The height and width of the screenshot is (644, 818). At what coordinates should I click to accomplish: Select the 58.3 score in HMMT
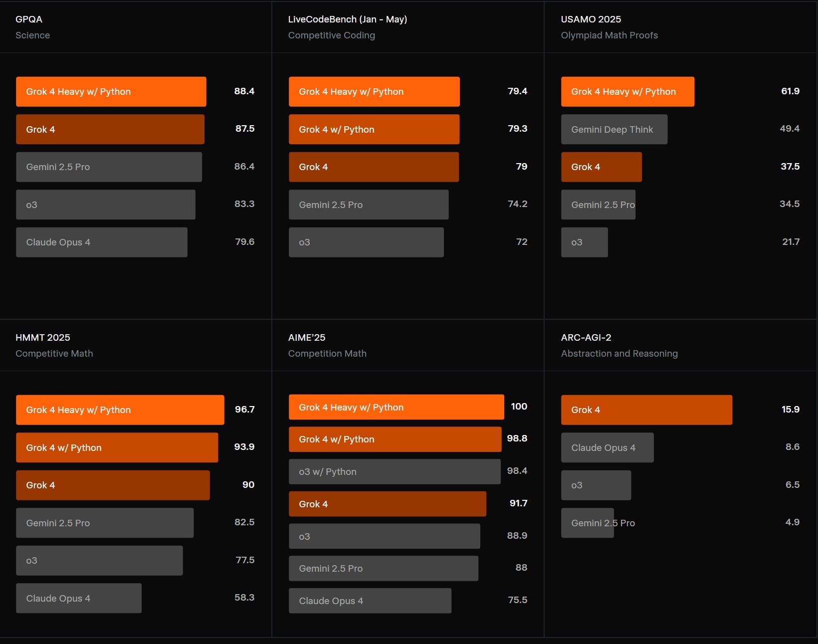click(x=244, y=597)
